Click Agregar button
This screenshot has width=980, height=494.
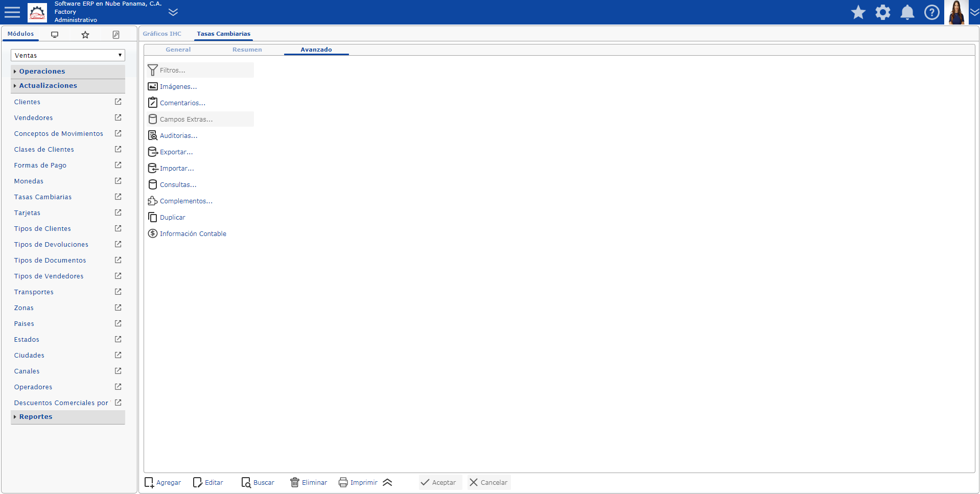[163, 482]
